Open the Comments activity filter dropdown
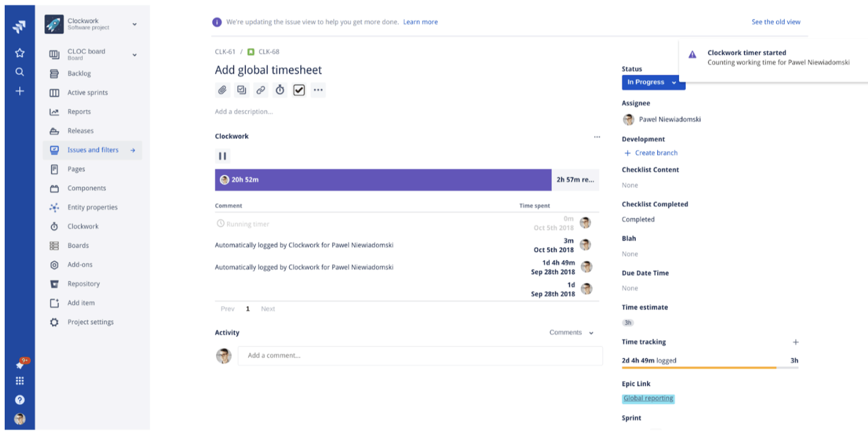This screenshot has width=868, height=434. pyautogui.click(x=571, y=333)
